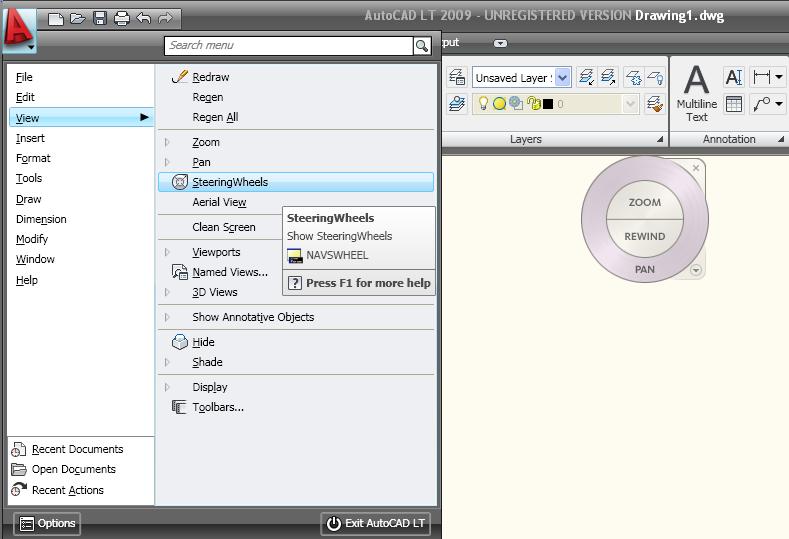Open the Edit menu
Screen dimensions: 789x539
tap(25, 97)
